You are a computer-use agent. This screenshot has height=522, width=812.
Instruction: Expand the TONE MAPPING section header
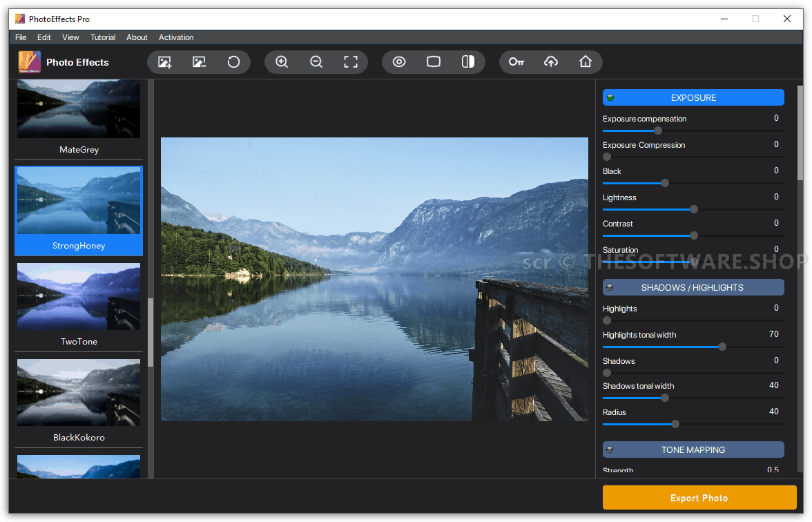pos(693,449)
